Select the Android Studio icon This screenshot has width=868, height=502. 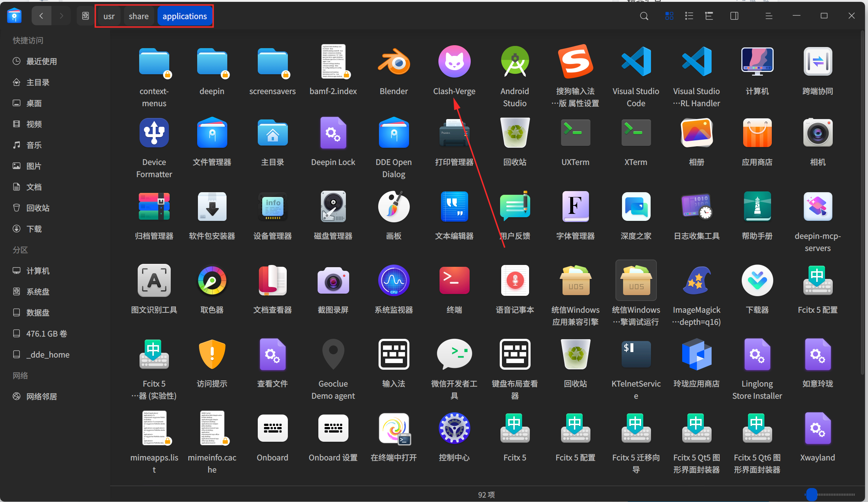tap(515, 62)
